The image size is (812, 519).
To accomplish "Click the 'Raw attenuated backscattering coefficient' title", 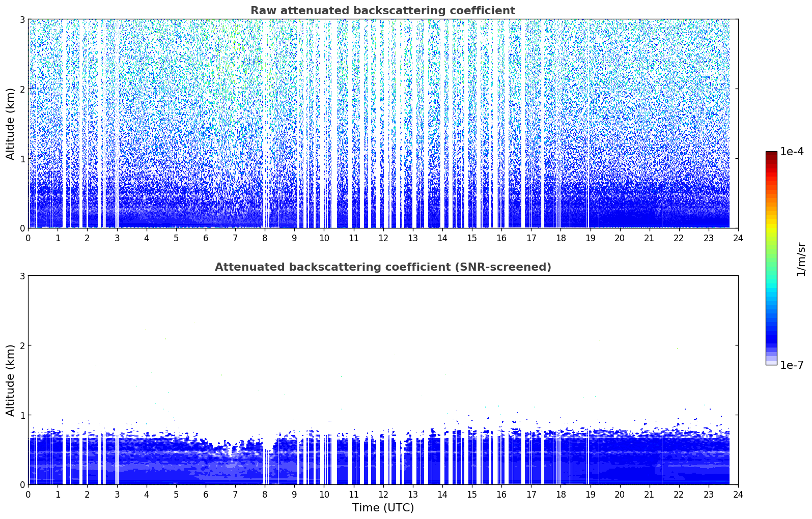I will (x=382, y=11).
